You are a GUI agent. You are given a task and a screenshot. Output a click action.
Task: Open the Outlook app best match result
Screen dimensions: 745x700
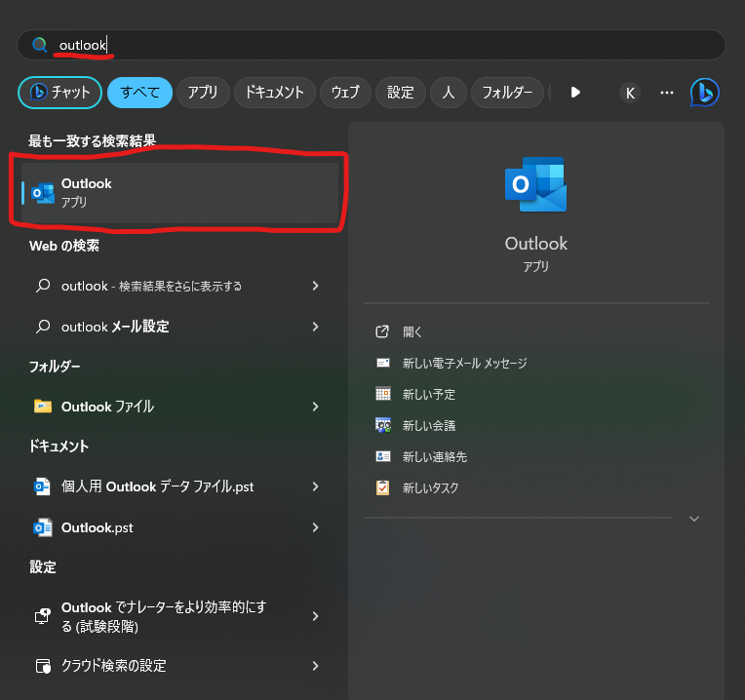point(180,193)
